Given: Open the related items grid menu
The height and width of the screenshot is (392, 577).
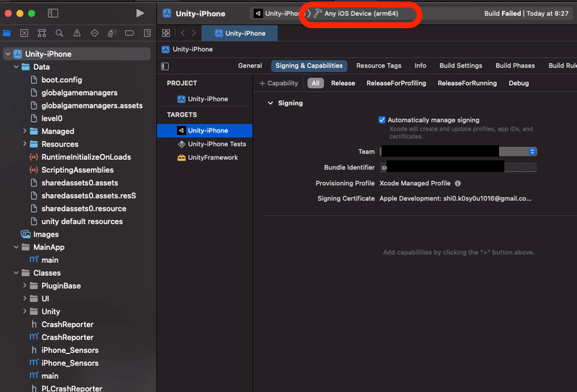Looking at the screenshot, I should [x=167, y=33].
